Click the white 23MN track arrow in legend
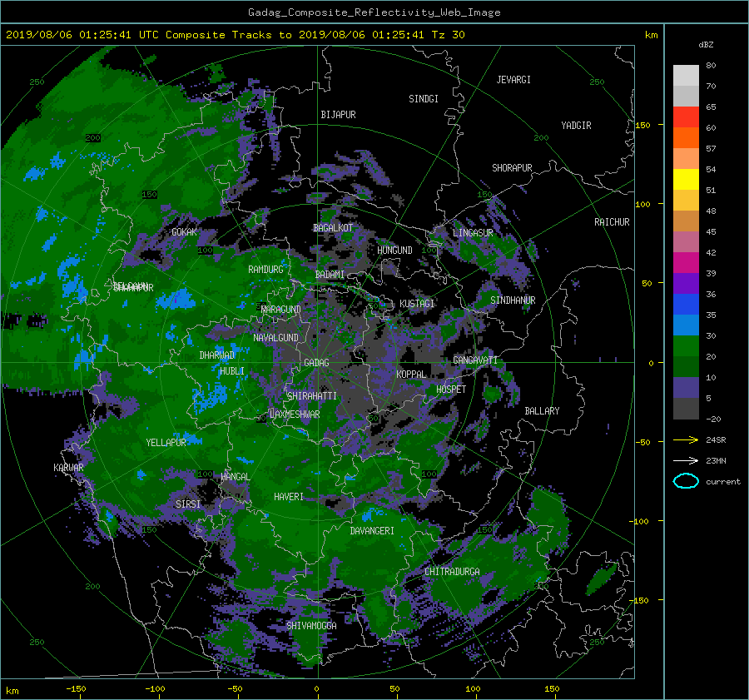Viewport: 749px width, 700px height. tap(686, 460)
